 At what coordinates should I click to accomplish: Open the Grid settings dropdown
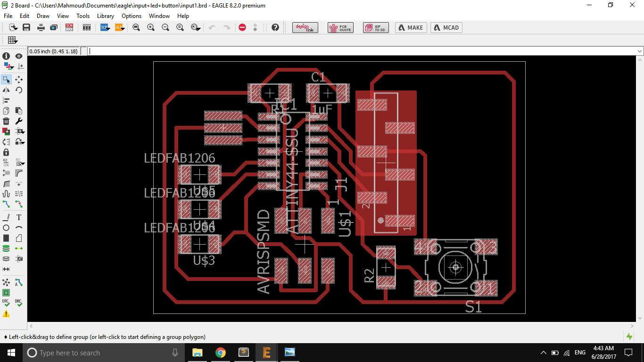(x=13, y=40)
